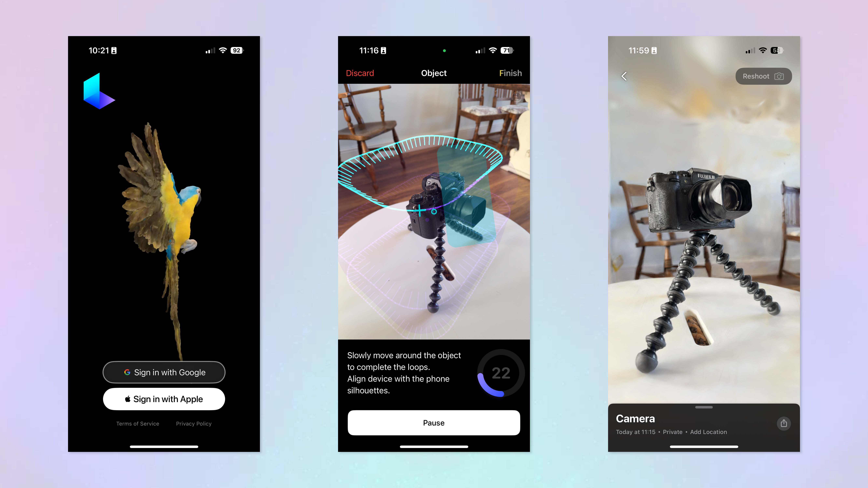This screenshot has width=868, height=488.
Task: Click the Finish option on Object screen
Action: coord(510,73)
